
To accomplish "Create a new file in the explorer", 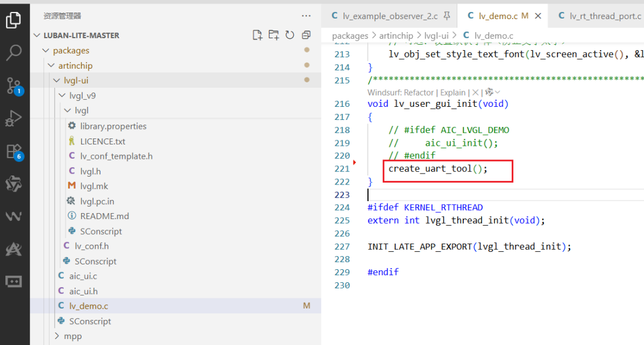I will [x=258, y=35].
